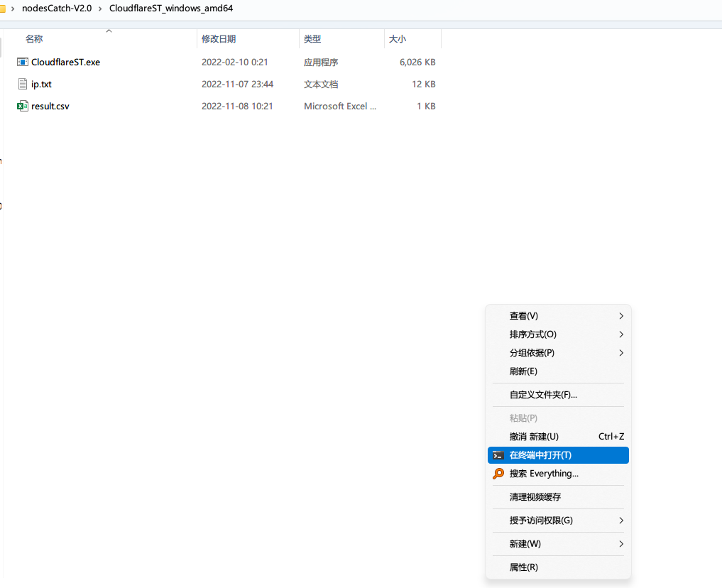The image size is (722, 588).
Task: Select 自定义文件夹(F)... menu entry
Action: click(x=543, y=395)
